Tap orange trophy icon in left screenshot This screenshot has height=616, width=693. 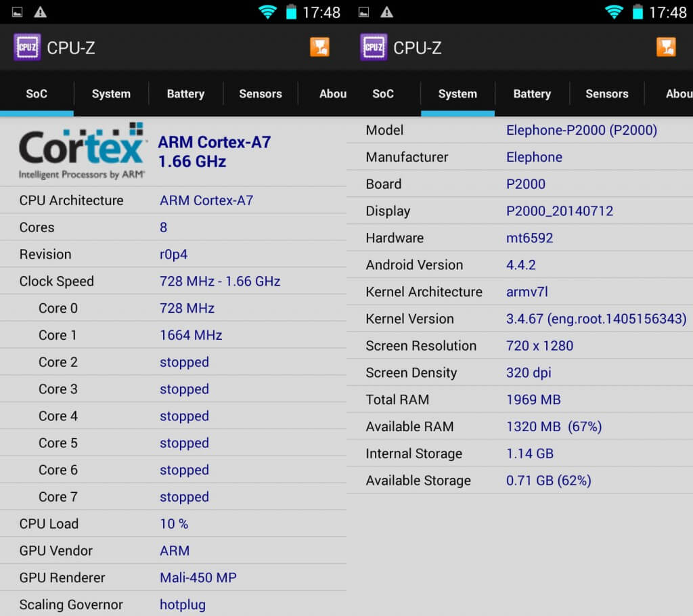(x=319, y=47)
